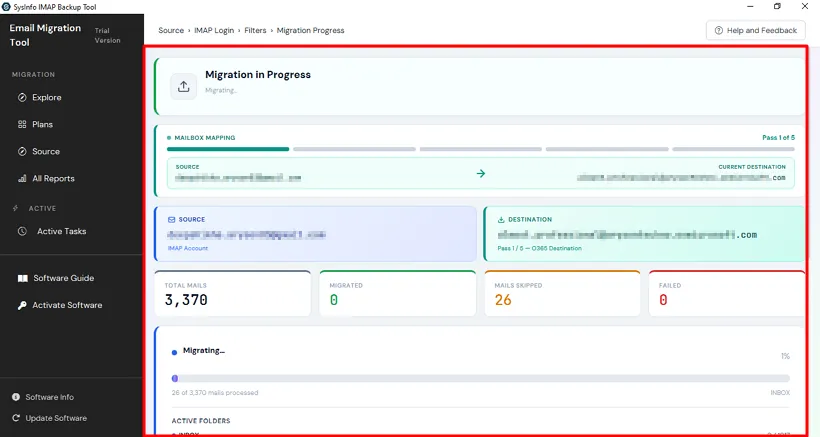Restore down the SysInfo window
This screenshot has width=820, height=437.
click(777, 6)
